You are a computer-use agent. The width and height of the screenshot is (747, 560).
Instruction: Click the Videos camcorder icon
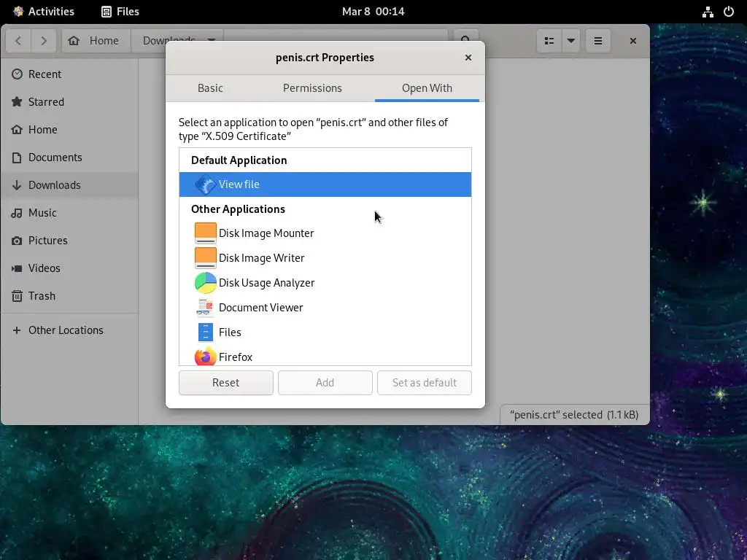(17, 268)
